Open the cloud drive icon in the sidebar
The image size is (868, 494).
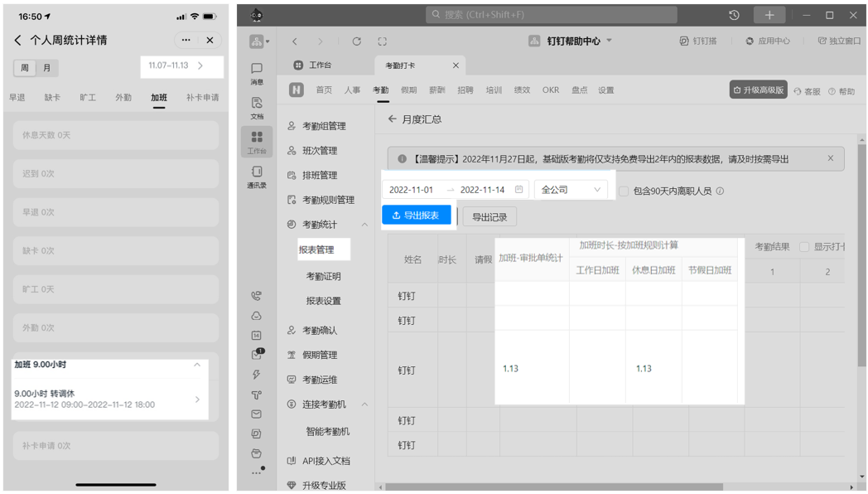(x=256, y=316)
